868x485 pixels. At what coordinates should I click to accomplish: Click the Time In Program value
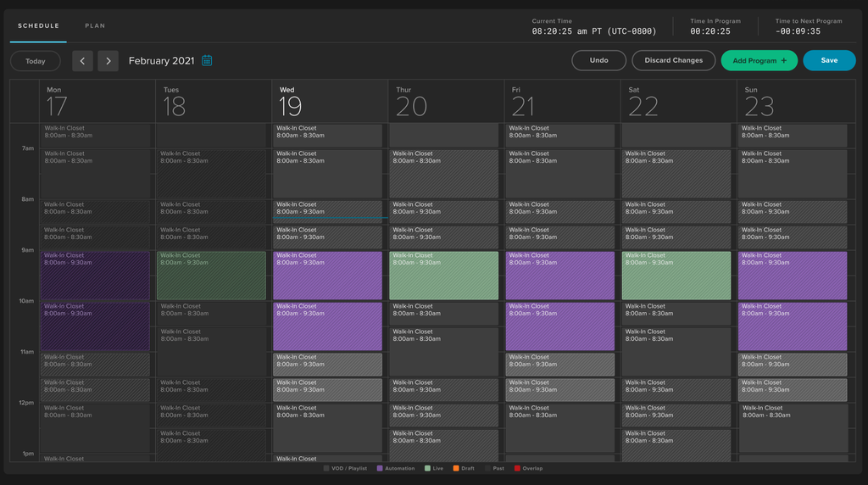pyautogui.click(x=710, y=31)
